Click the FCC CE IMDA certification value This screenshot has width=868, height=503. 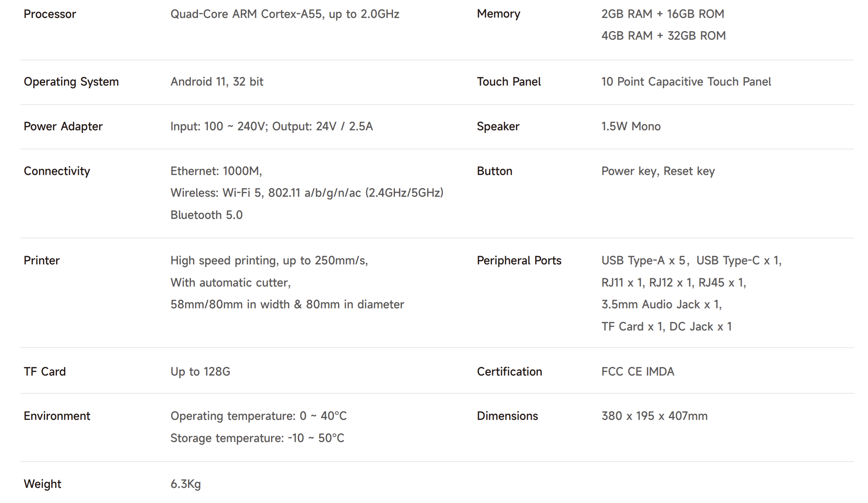(637, 372)
